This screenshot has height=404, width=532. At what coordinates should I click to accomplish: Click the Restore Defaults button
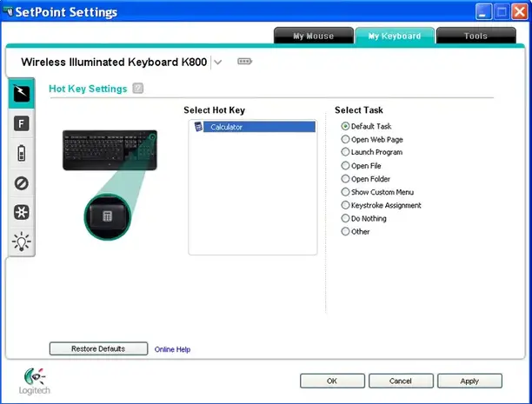[98, 348]
